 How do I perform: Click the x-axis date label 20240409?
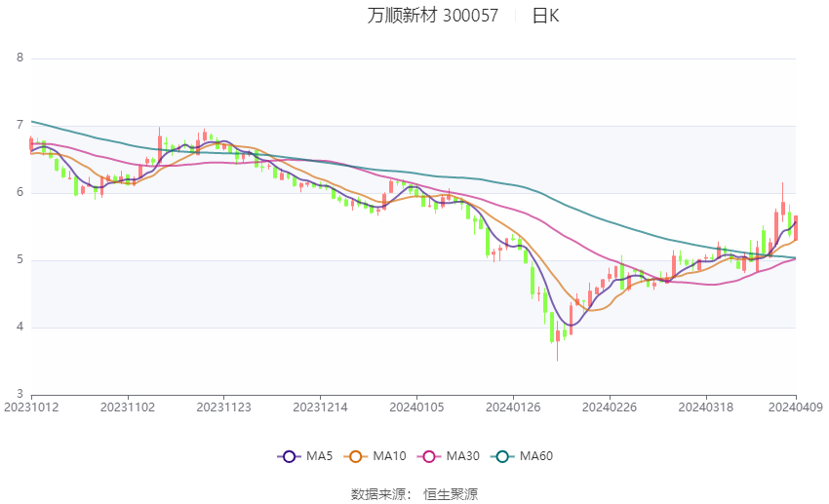[796, 407]
